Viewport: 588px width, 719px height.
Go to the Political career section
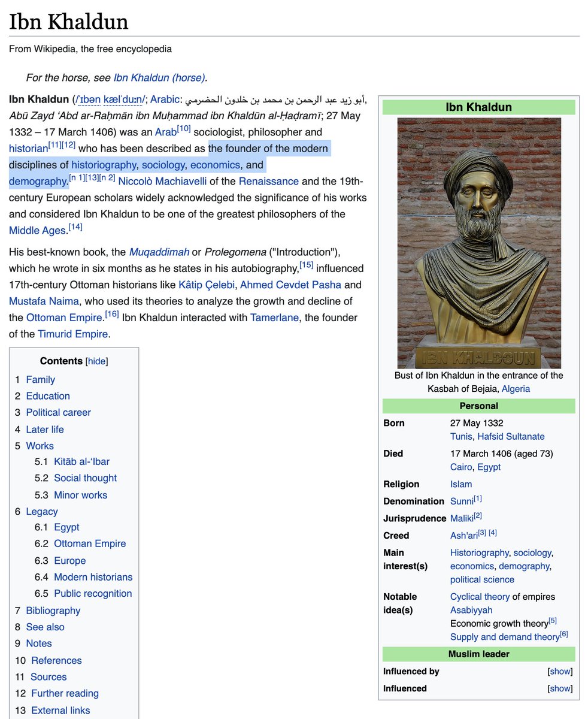coord(59,412)
